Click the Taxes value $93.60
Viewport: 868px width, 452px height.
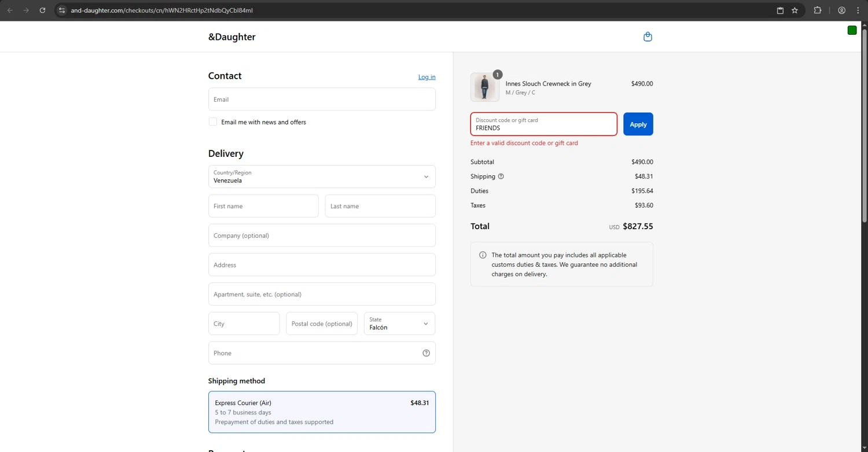click(644, 205)
